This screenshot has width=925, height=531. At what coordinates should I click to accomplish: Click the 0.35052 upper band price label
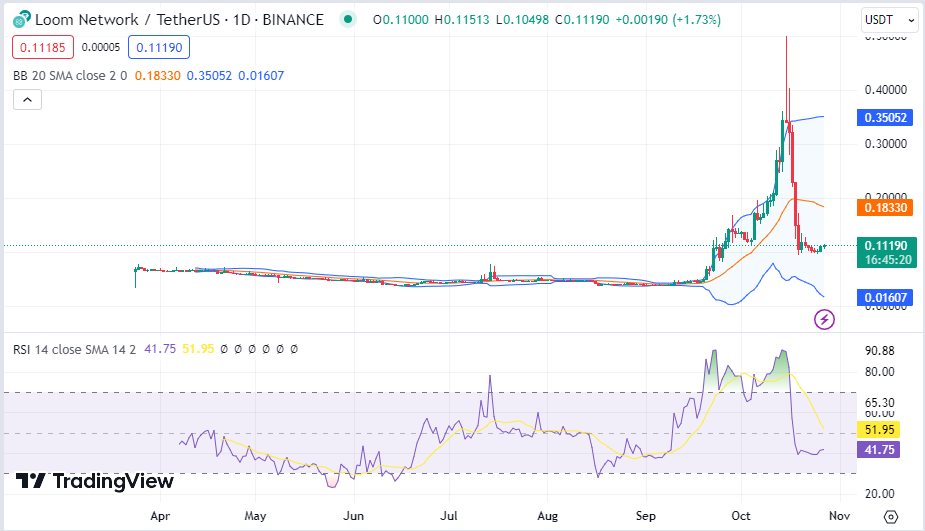click(885, 117)
